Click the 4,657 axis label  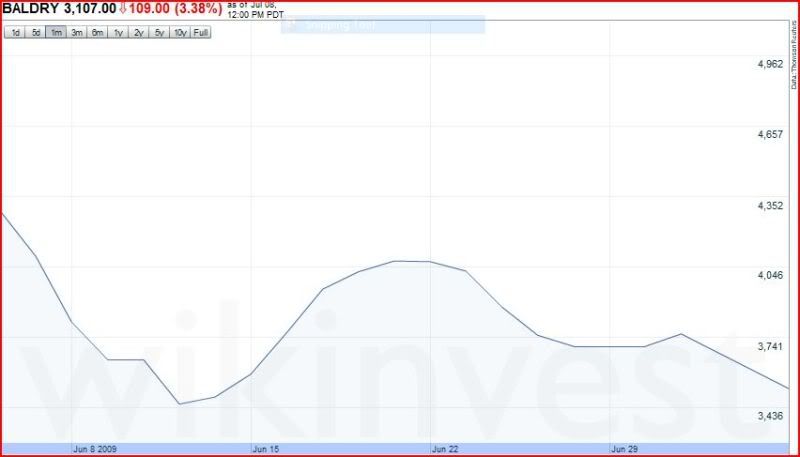pos(770,135)
